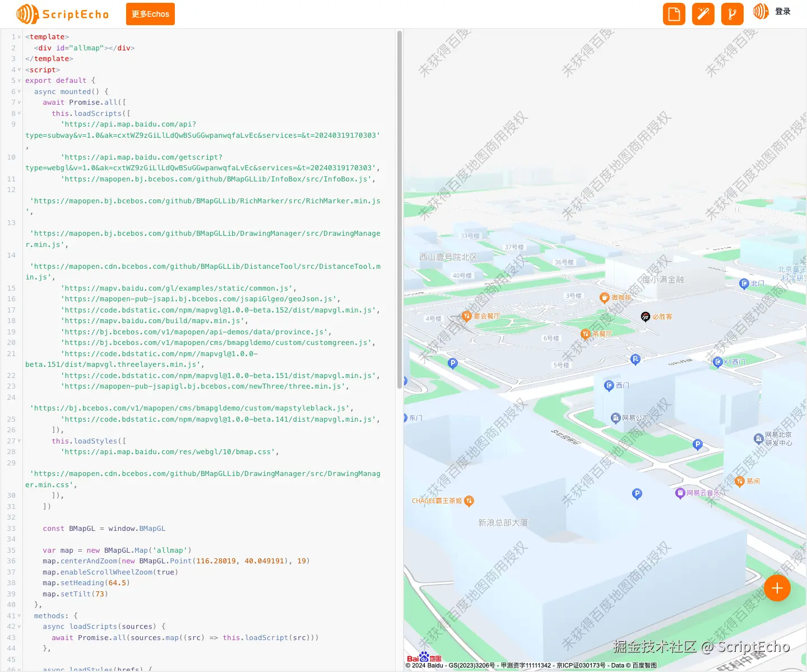Click the magic wand icon button
Viewport: 807px width, 672px height.
tap(703, 14)
